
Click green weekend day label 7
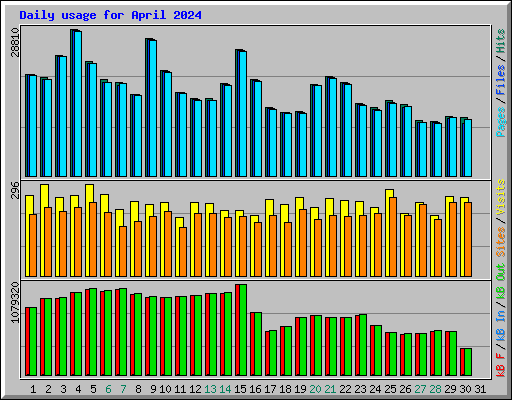123,389
